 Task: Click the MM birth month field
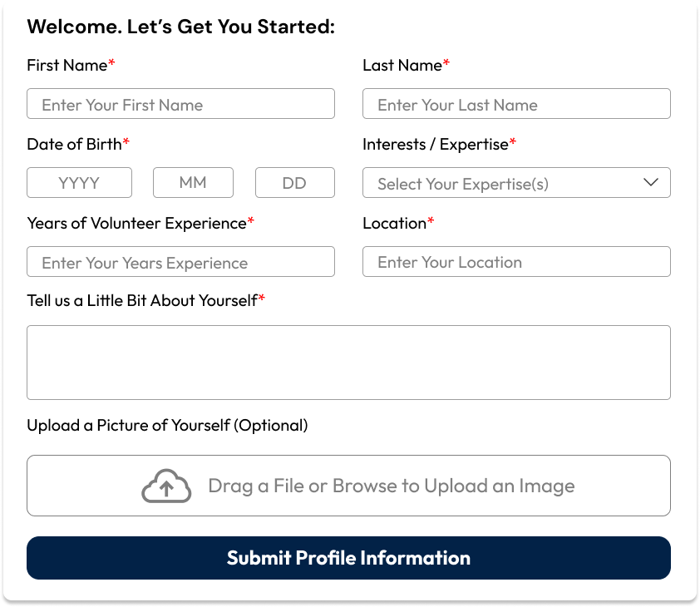click(x=194, y=183)
